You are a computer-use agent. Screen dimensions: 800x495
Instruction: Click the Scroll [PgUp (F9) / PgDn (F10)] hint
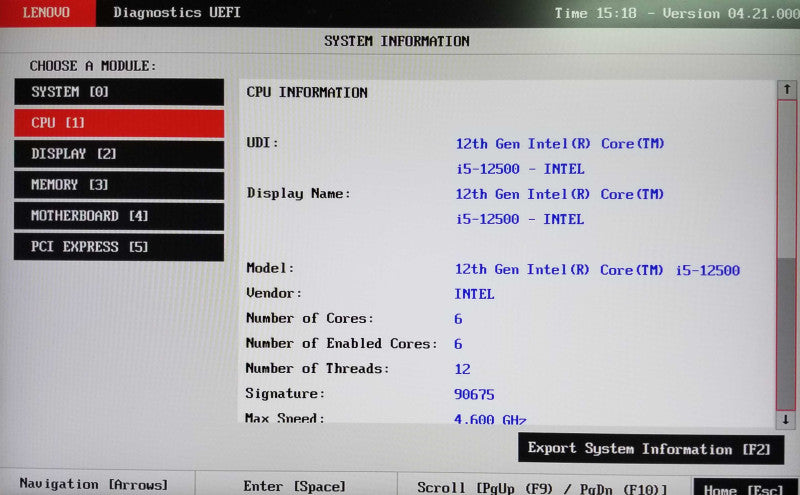click(542, 488)
